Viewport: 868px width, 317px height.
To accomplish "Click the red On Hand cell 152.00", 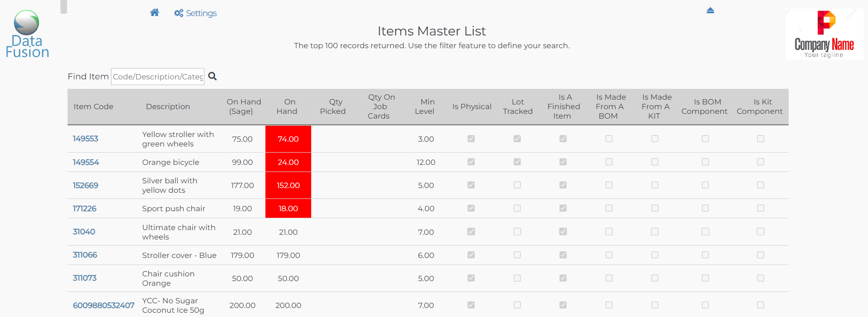I will (x=288, y=185).
